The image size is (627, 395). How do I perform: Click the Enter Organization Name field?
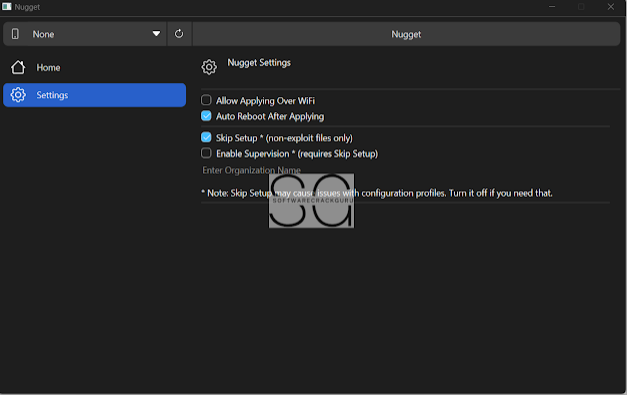tap(405, 170)
